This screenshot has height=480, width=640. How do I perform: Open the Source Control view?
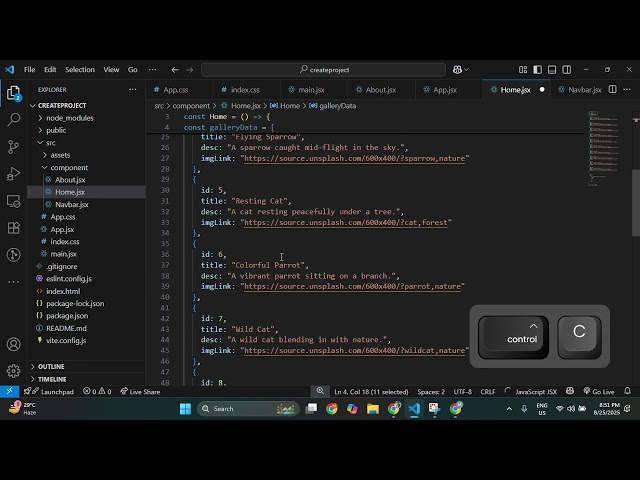pos(13,147)
